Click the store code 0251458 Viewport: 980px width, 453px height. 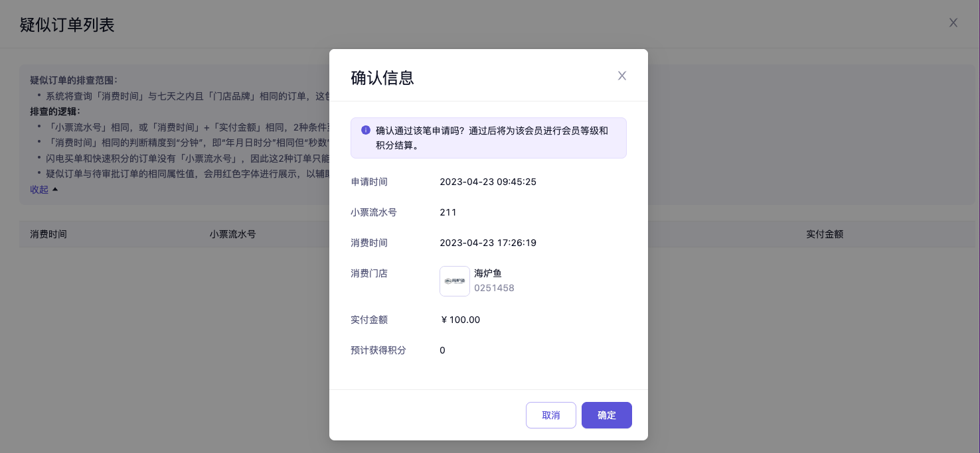pyautogui.click(x=494, y=288)
